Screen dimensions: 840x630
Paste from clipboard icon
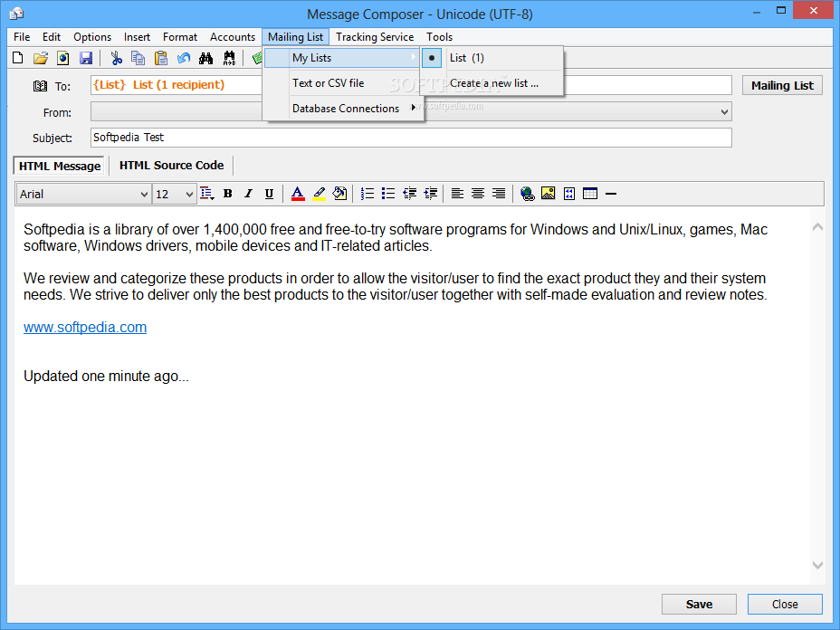tap(161, 58)
